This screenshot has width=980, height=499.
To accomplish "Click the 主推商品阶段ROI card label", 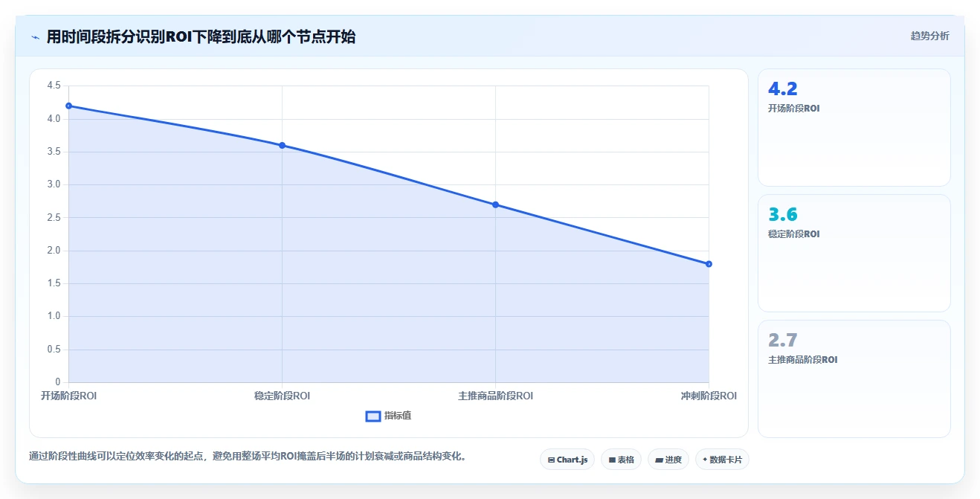I will pos(802,360).
